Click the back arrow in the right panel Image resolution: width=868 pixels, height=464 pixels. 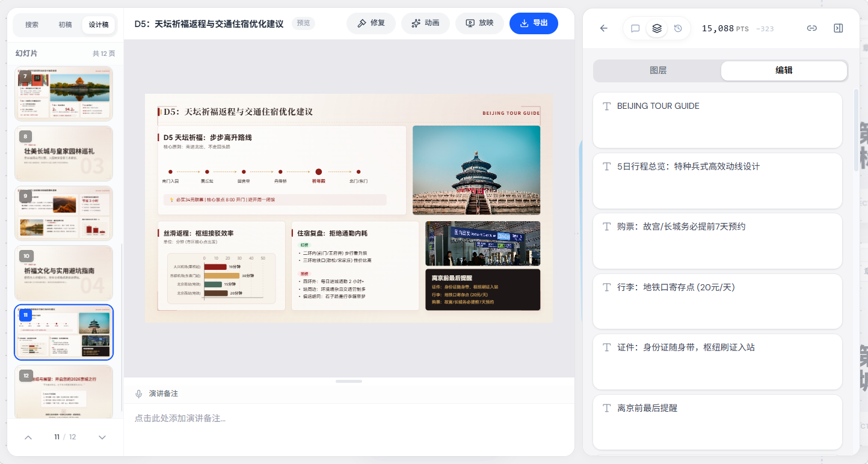(x=604, y=28)
